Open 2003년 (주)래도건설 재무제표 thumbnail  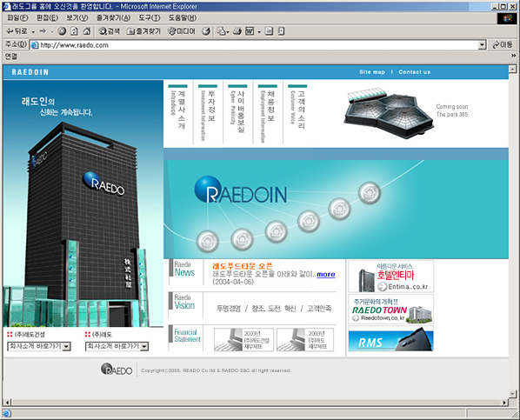tap(243, 340)
